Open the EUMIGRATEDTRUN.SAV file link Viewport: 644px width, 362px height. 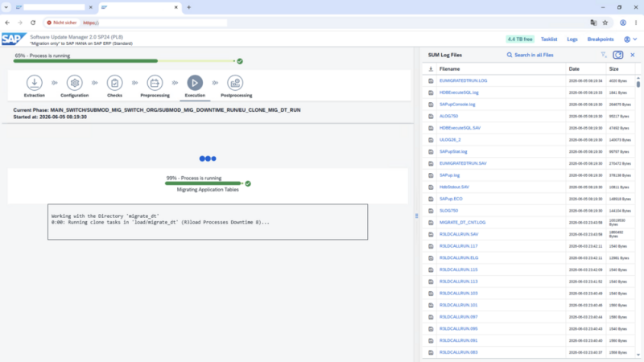click(463, 163)
